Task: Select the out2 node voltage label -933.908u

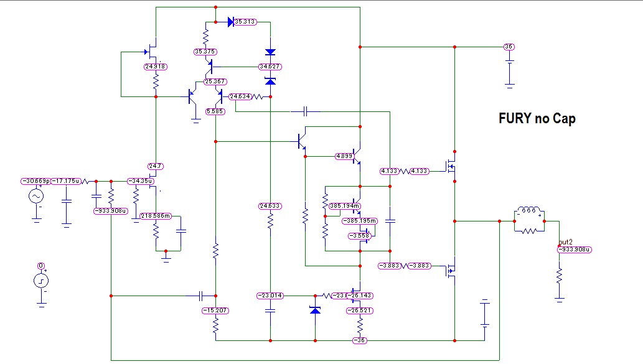Action: point(575,250)
